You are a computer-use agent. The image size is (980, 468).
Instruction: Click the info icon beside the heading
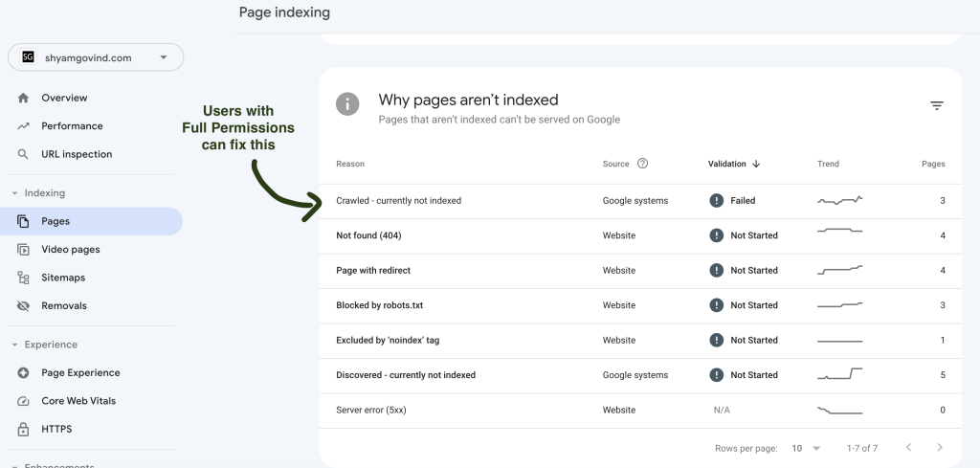[x=347, y=104]
